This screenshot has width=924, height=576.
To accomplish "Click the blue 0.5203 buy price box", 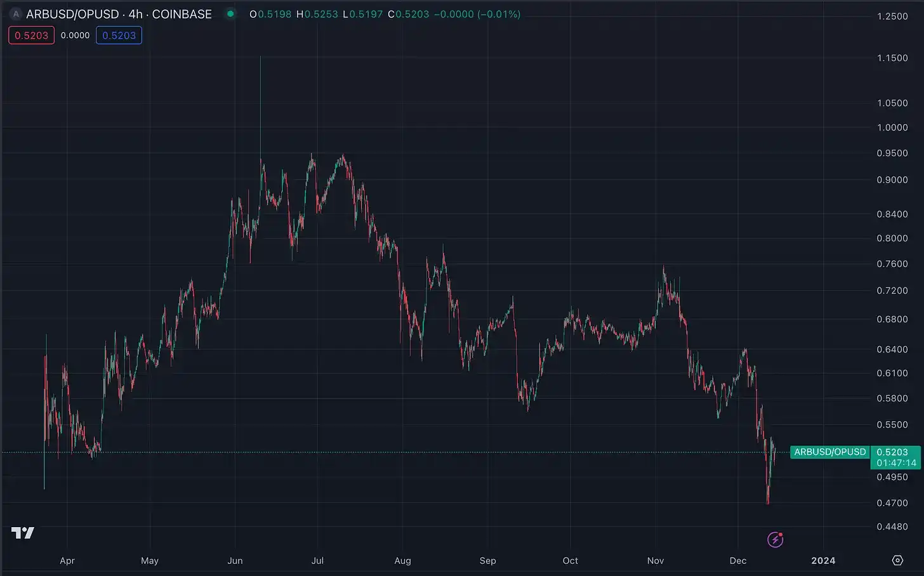I will point(119,36).
